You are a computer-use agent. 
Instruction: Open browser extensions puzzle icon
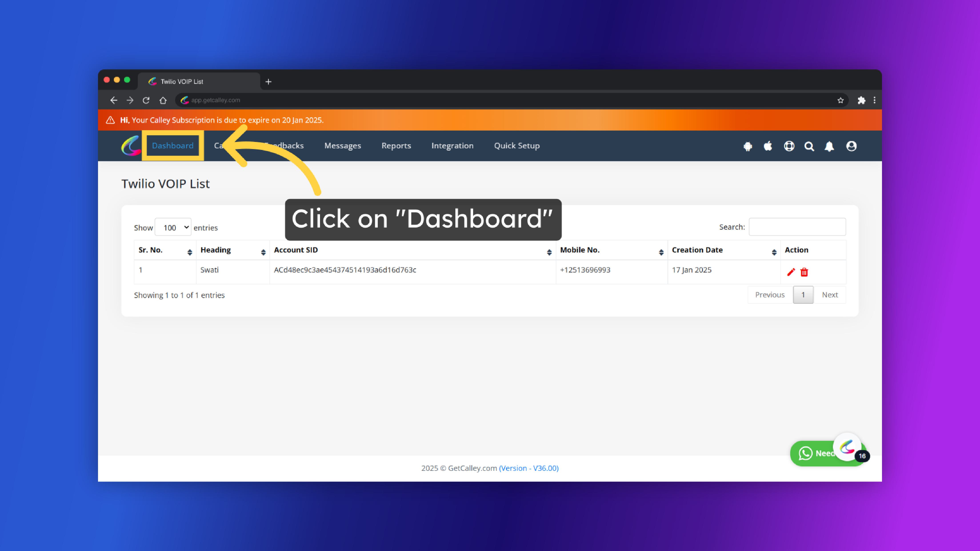pos(861,100)
